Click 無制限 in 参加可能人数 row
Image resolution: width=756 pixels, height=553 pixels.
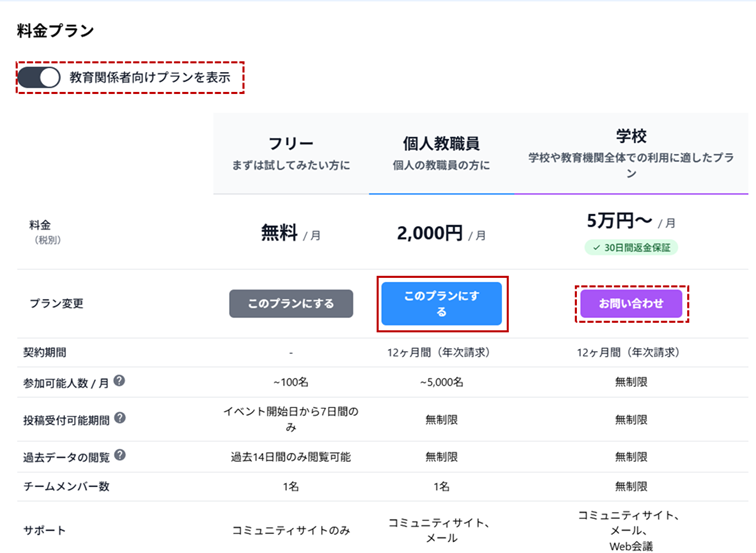coord(631,382)
